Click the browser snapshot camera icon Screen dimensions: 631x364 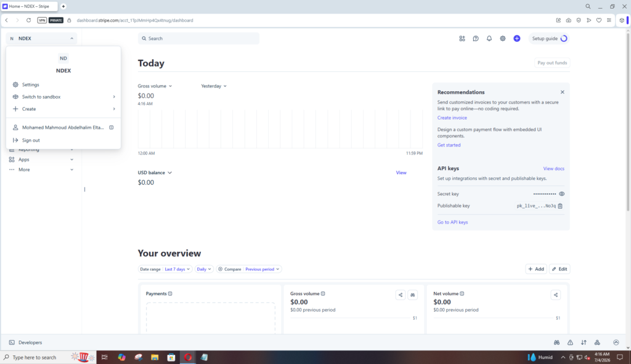point(568,20)
